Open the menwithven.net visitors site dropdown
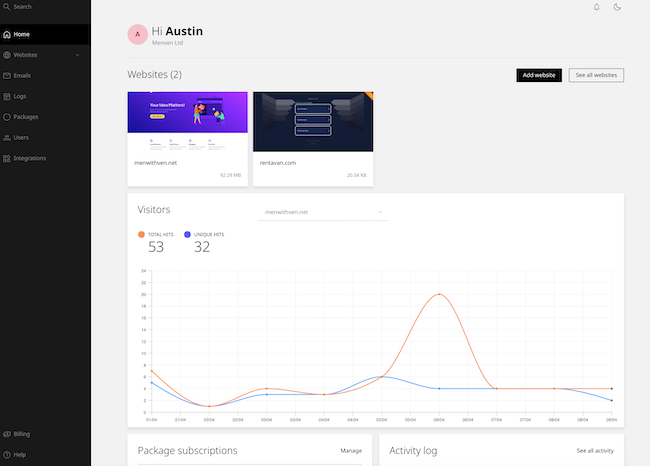Viewport: 650px width, 466px height. (x=322, y=212)
